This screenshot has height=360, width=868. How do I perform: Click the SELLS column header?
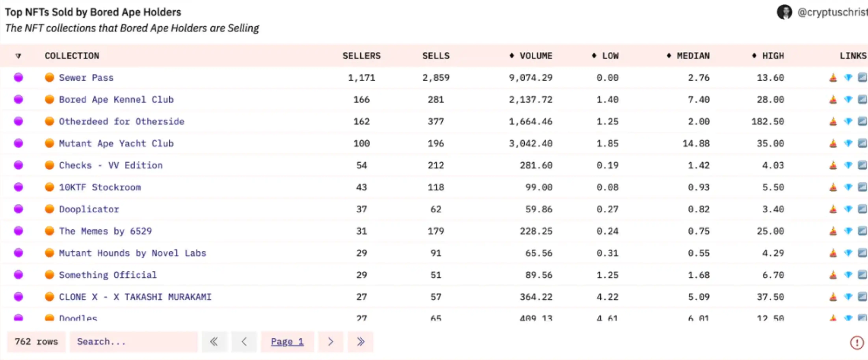(436, 56)
